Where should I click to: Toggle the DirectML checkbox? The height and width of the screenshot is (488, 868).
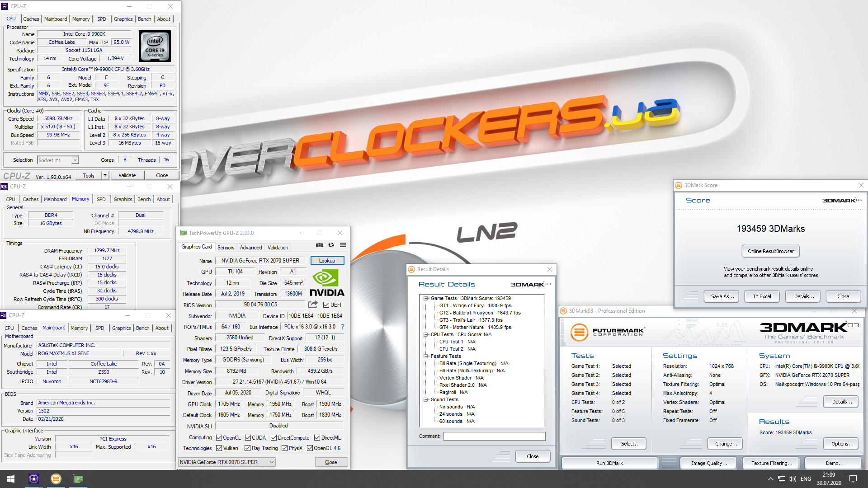coord(317,438)
